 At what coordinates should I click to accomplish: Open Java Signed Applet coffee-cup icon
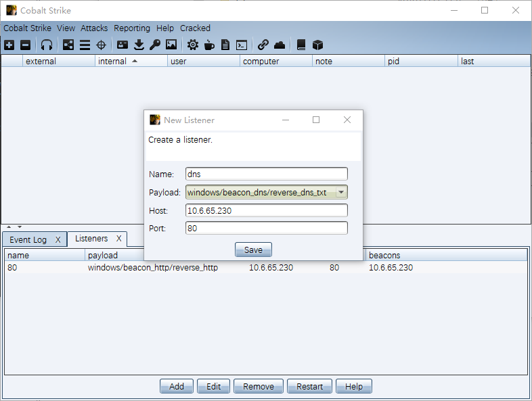209,45
